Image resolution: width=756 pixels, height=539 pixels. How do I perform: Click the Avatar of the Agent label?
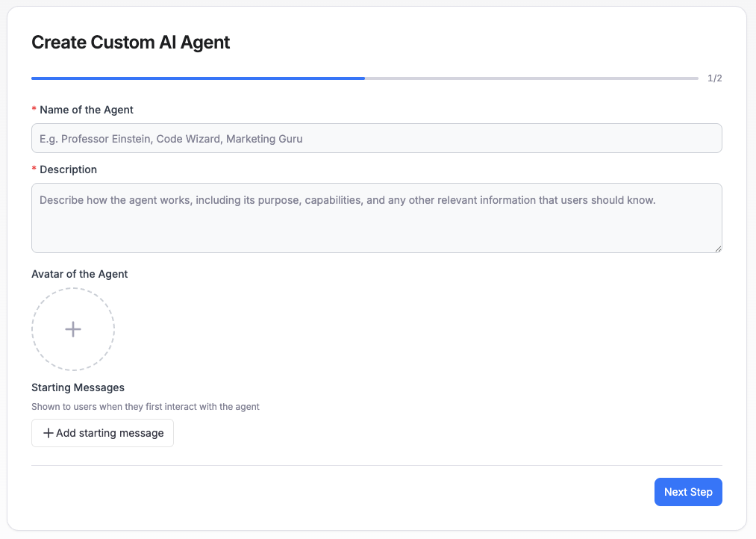(x=79, y=274)
